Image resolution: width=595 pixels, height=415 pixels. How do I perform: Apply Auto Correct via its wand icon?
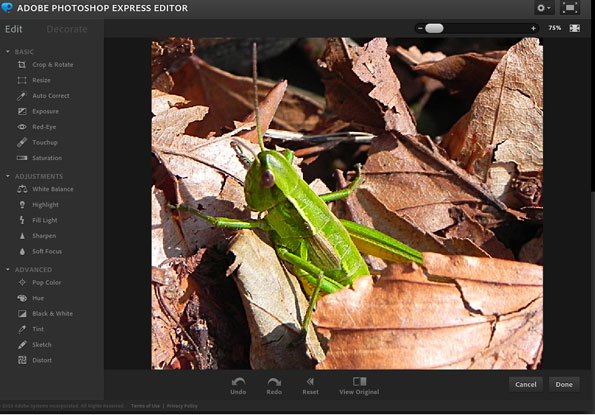pyautogui.click(x=22, y=96)
